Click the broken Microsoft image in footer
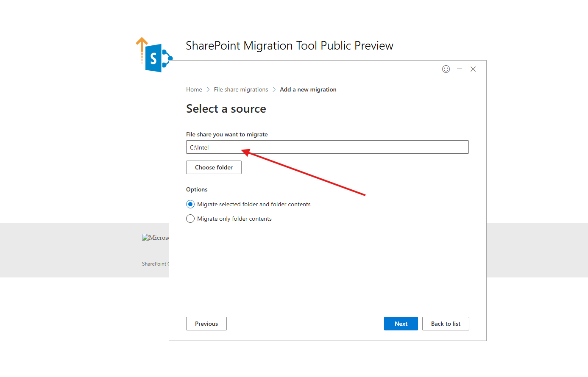The width and height of the screenshot is (588, 377). pyautogui.click(x=155, y=238)
